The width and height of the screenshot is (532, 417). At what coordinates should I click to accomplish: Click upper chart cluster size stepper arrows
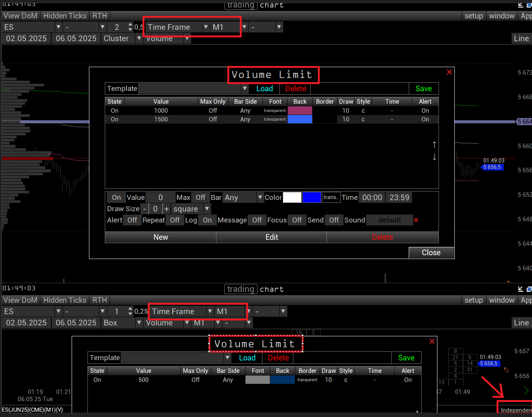[130, 27]
